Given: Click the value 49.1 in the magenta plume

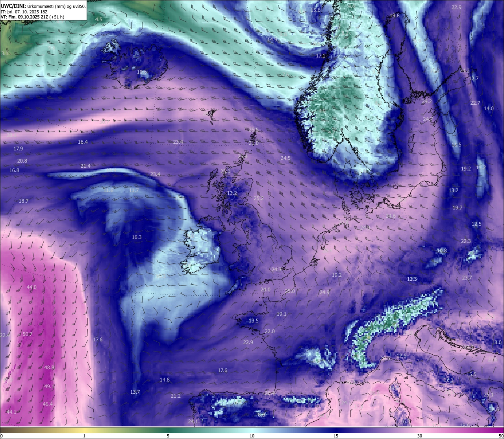Looking at the screenshot, I should 49,386.
